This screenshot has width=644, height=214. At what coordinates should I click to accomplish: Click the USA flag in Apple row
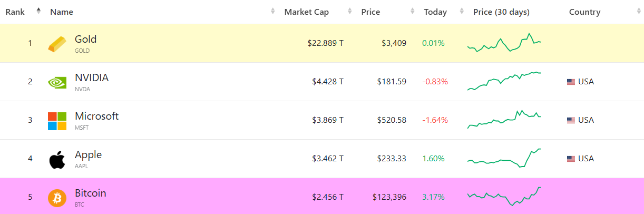pos(571,159)
